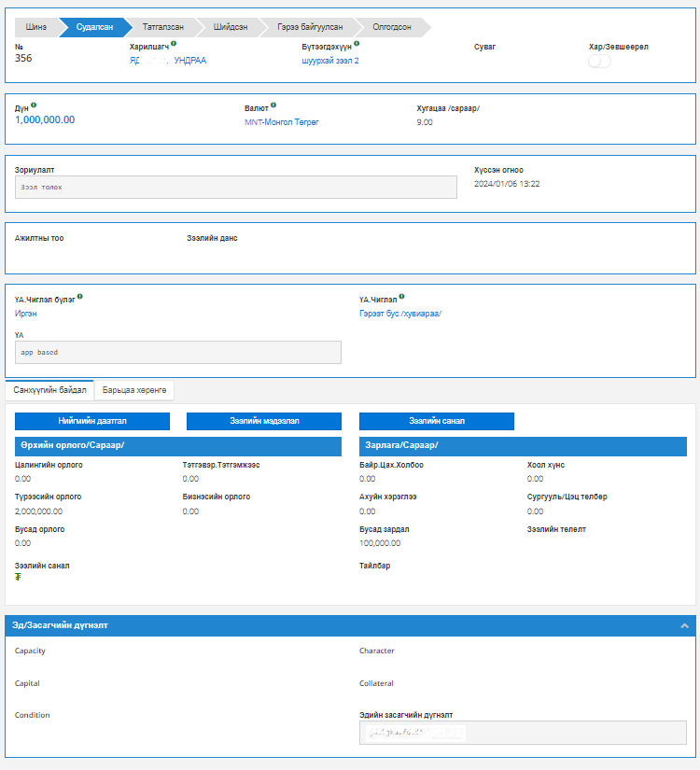Screen dimensions: 700x770
Task: Collapse the Эд/Засагчийн дүгнэлт section
Action: 684,625
